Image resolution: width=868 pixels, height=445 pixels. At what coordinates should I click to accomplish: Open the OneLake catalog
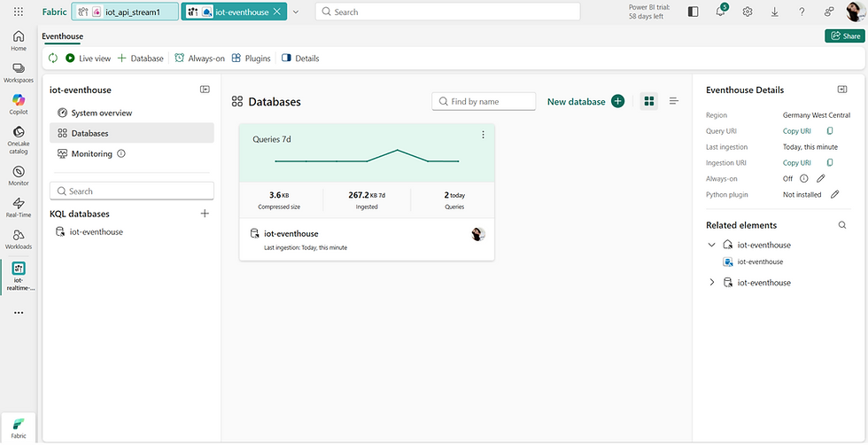pyautogui.click(x=19, y=140)
